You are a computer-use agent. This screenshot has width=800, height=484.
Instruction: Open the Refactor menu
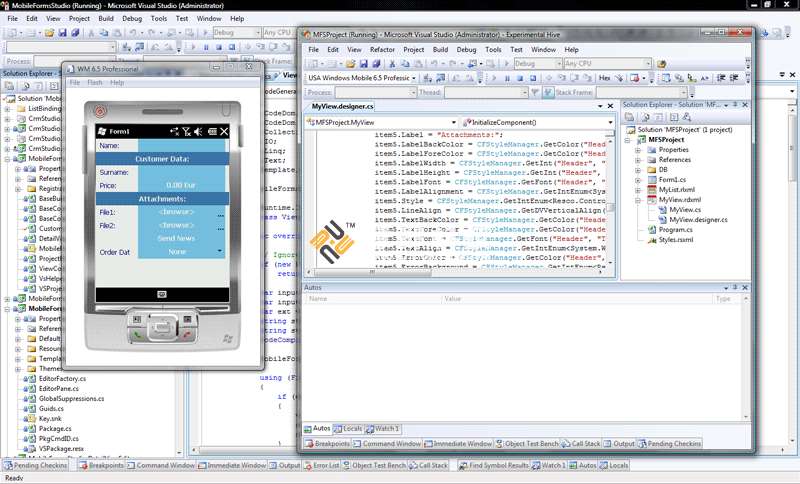pos(382,49)
